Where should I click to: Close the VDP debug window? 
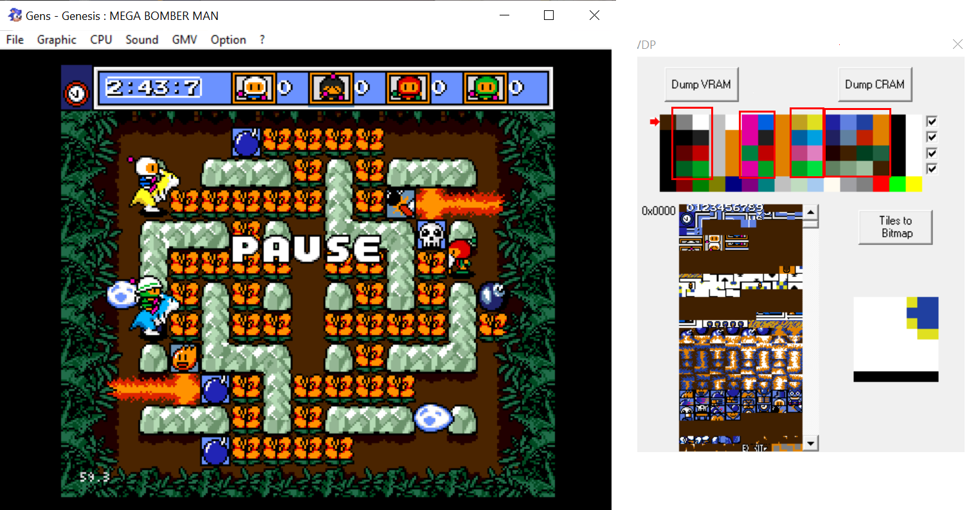pos(957,44)
